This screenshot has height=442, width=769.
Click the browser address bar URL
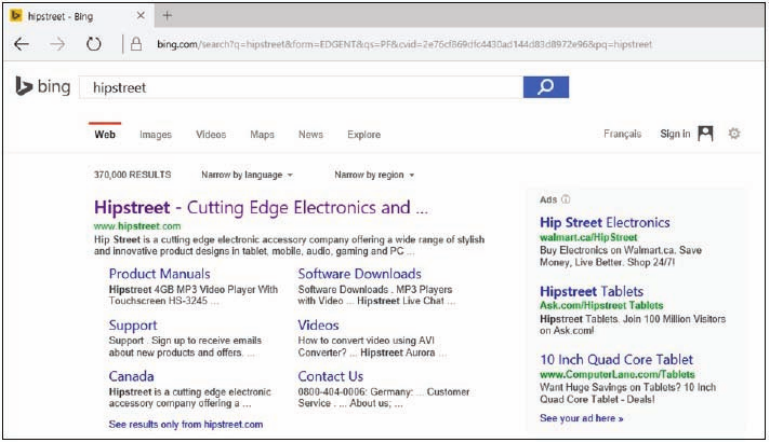(x=405, y=45)
